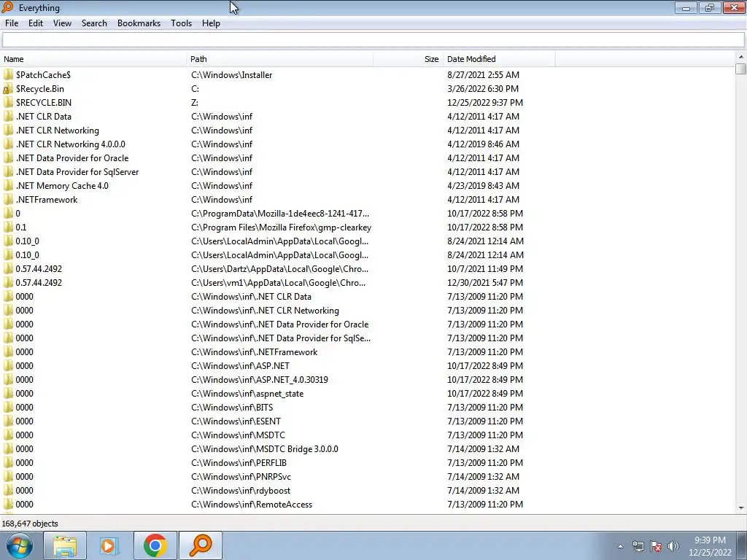The width and height of the screenshot is (747, 560).
Task: Show hidden system tray icons
Action: [x=620, y=546]
